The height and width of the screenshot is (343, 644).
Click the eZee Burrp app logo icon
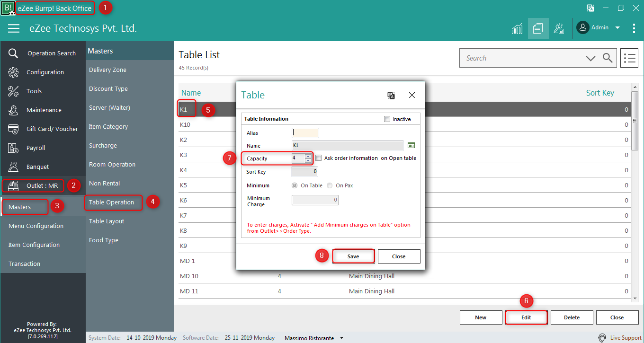[x=8, y=8]
